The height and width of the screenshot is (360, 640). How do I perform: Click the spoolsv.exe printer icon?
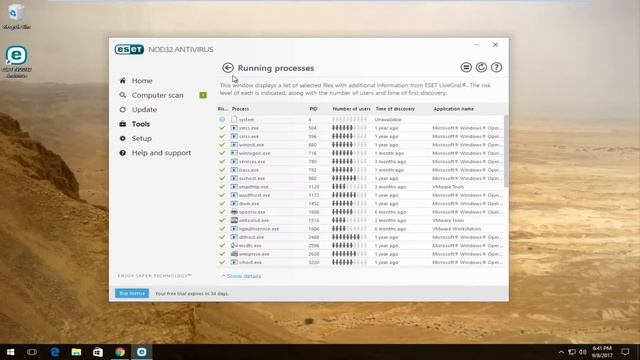pos(234,212)
